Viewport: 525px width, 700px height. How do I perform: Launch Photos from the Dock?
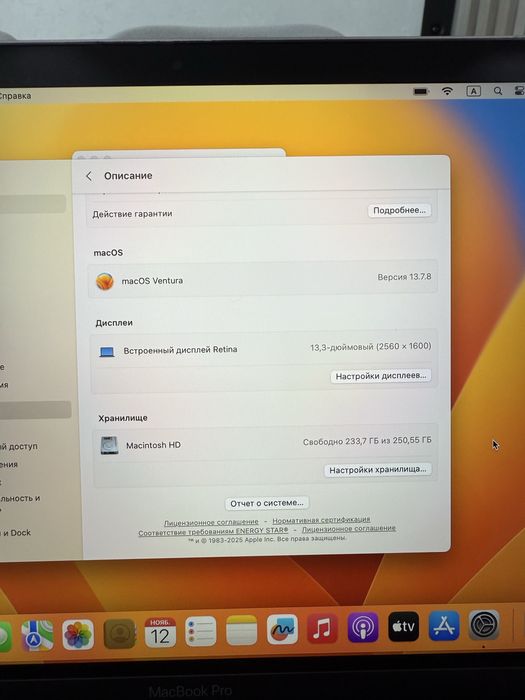(78, 634)
